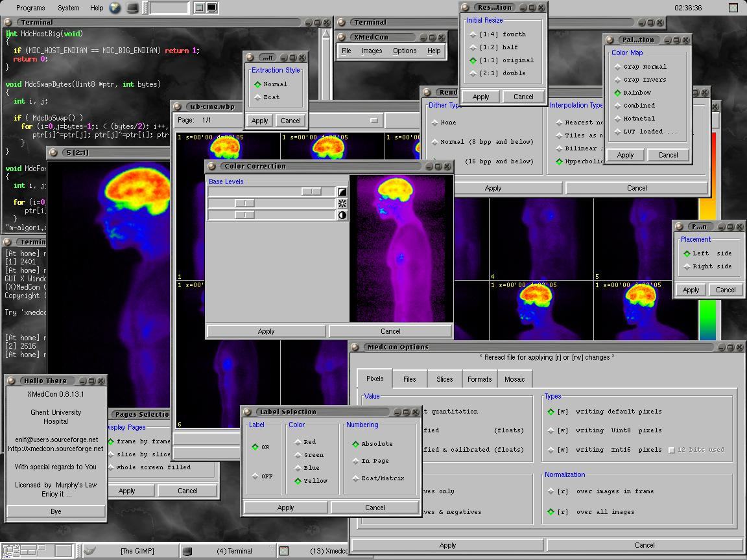
Task: Click the Xmedcon window icon in the taskbar
Action: pyautogui.click(x=283, y=551)
